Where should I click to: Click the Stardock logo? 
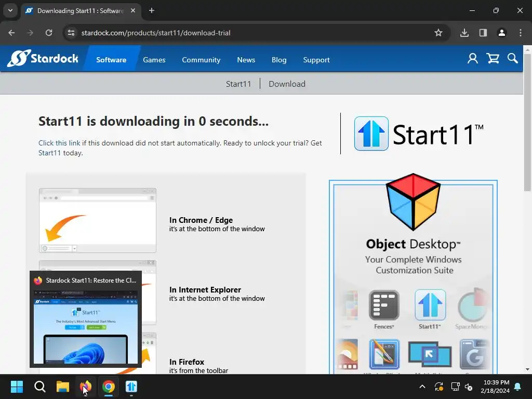point(43,58)
